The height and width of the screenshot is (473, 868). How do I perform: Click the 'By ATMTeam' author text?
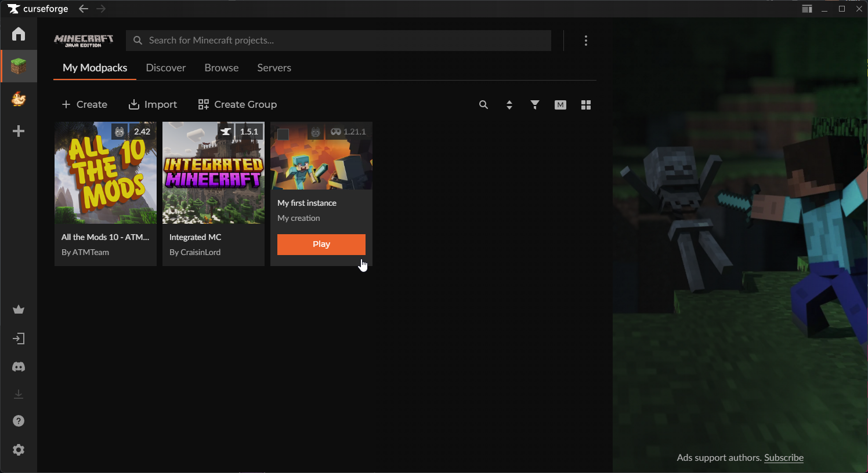85,252
